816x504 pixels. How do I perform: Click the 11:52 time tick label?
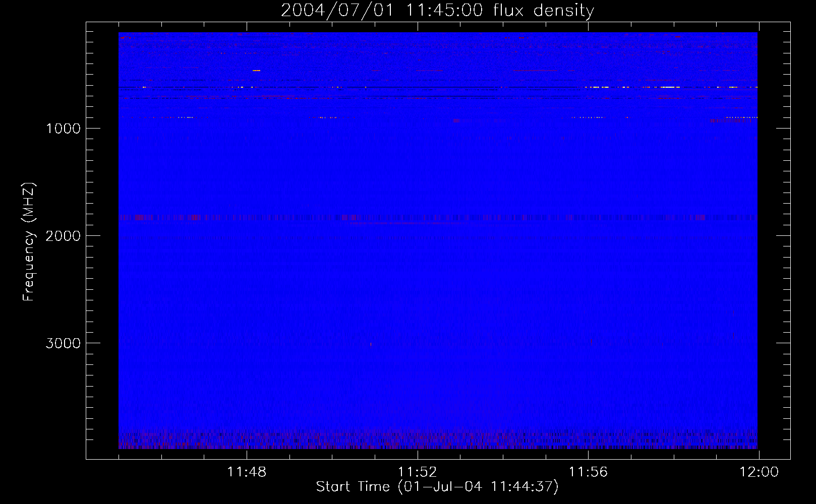click(417, 472)
